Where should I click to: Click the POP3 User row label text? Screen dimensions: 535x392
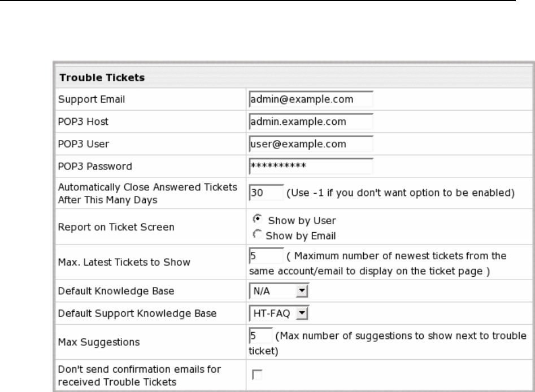81,144
